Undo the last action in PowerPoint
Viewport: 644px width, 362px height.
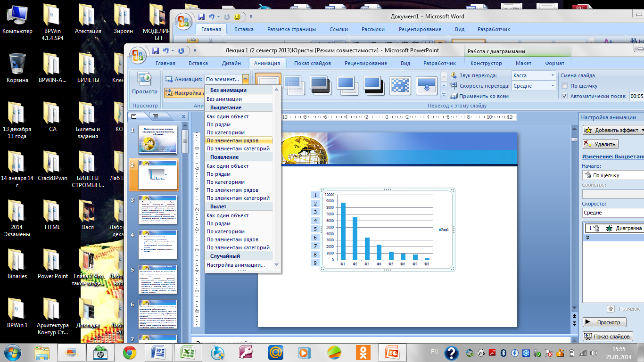pos(165,50)
